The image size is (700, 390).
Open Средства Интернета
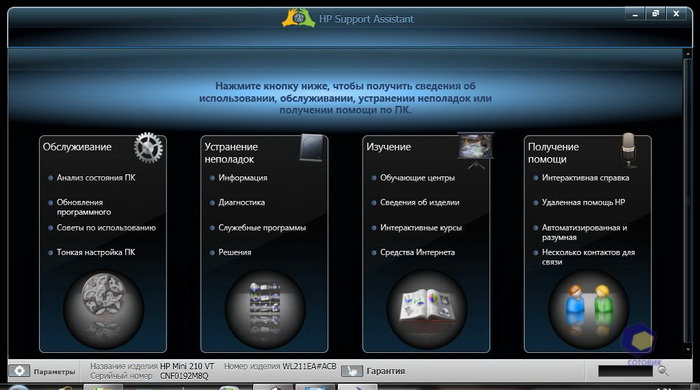tap(417, 252)
